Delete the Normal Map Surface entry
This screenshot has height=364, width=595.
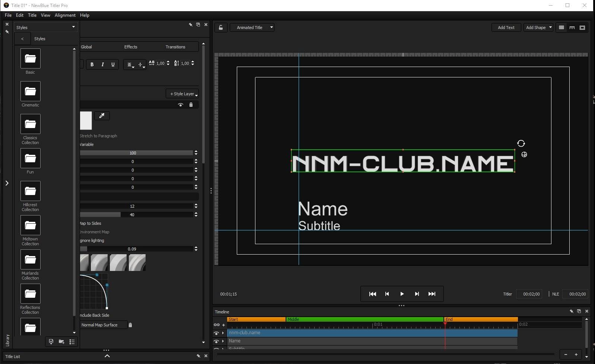click(130, 325)
